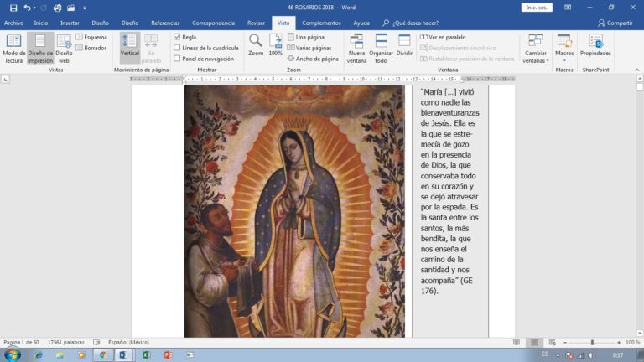644x362 pixels.
Task: Click 100 % zoom level in status bar
Action: (x=632, y=342)
